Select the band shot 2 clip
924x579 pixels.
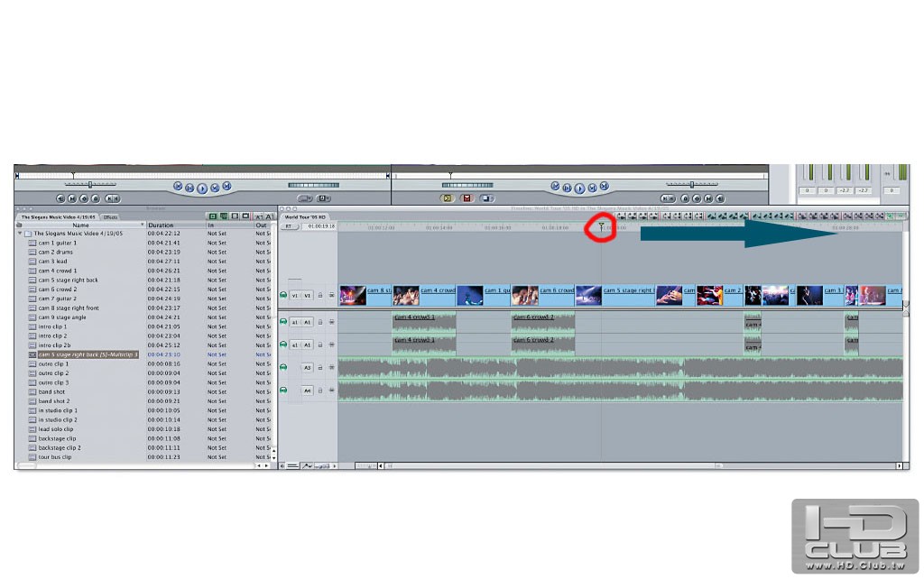click(x=53, y=401)
